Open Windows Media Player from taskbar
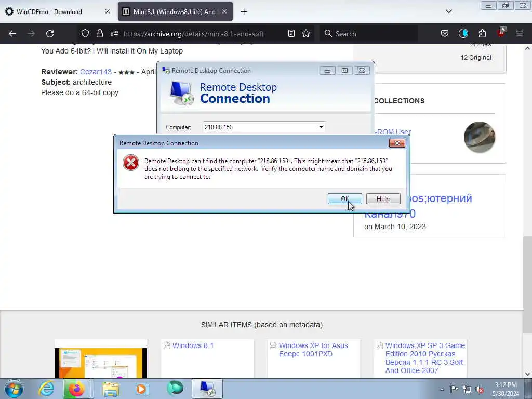The image size is (532, 399). coord(142,389)
